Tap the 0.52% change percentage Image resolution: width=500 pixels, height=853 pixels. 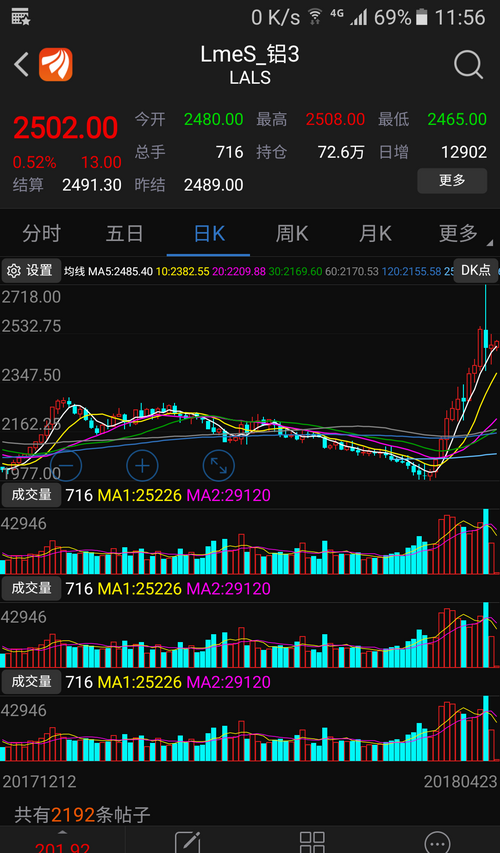click(x=34, y=162)
